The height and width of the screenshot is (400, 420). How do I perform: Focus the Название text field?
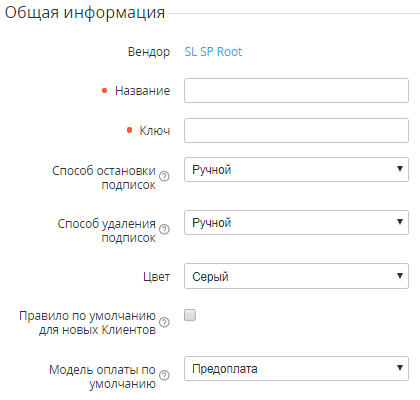click(x=296, y=91)
